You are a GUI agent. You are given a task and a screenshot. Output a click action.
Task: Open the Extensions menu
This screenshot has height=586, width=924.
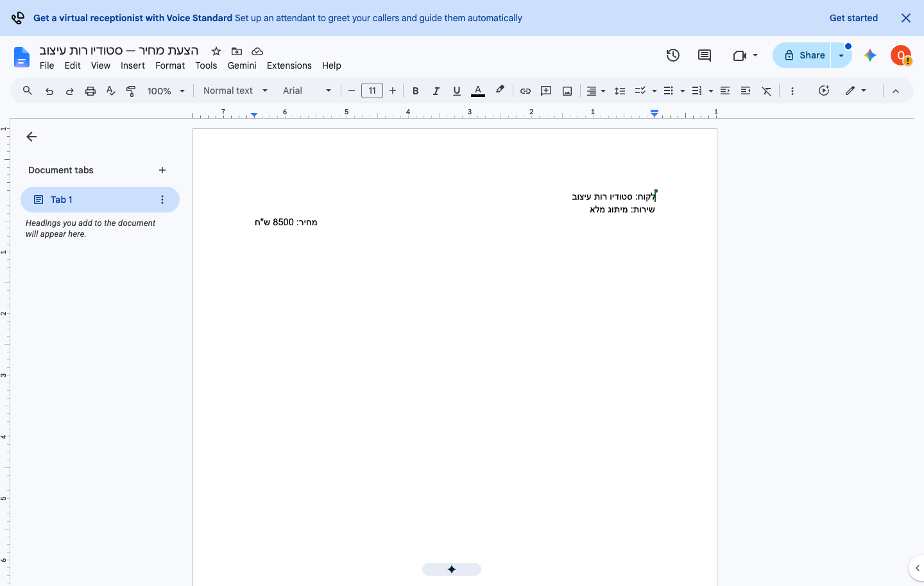pyautogui.click(x=289, y=65)
